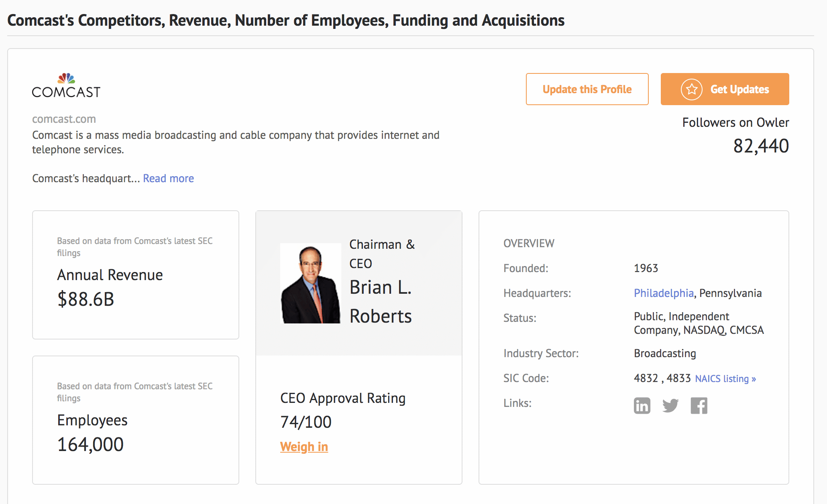Image resolution: width=827 pixels, height=504 pixels.
Task: Open the Philadelphia headquarters link
Action: coord(664,293)
